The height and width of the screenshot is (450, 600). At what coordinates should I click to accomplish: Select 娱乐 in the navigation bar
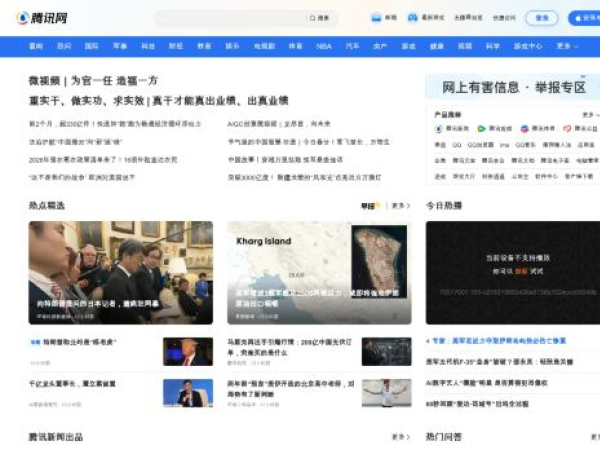point(232,46)
